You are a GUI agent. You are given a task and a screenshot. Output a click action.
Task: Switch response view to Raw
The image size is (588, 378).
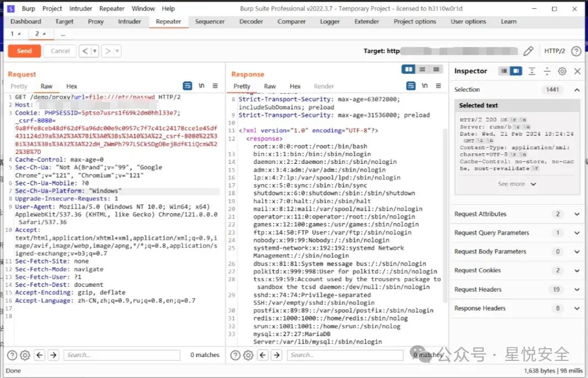(x=270, y=86)
